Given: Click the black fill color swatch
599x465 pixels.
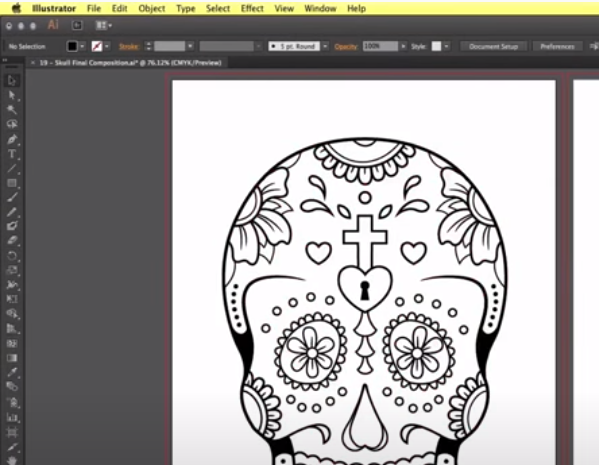Looking at the screenshot, I should coord(72,47).
